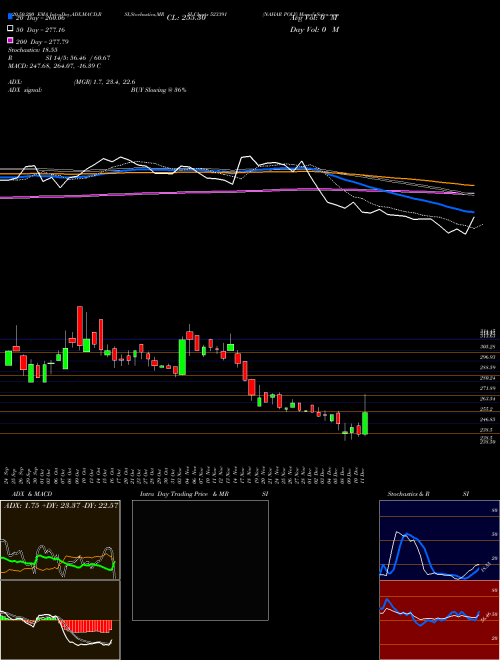Click the 'SI 14/5: 36.46 / 60.67' reading
Screen dimensions: 500x660
click(x=78, y=58)
